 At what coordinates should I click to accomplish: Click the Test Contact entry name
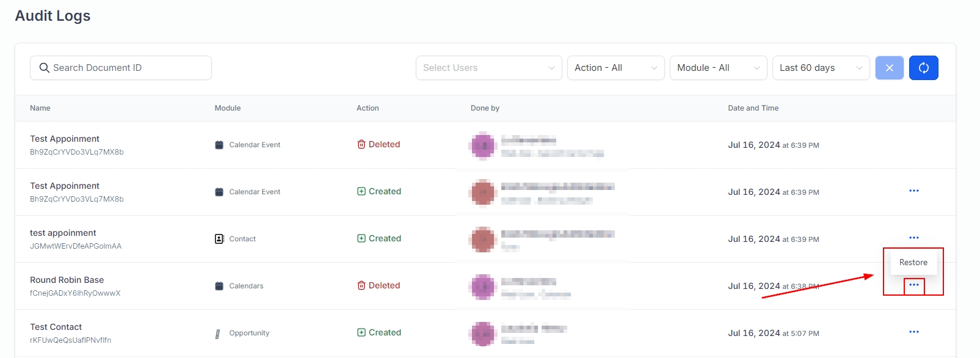(56, 327)
